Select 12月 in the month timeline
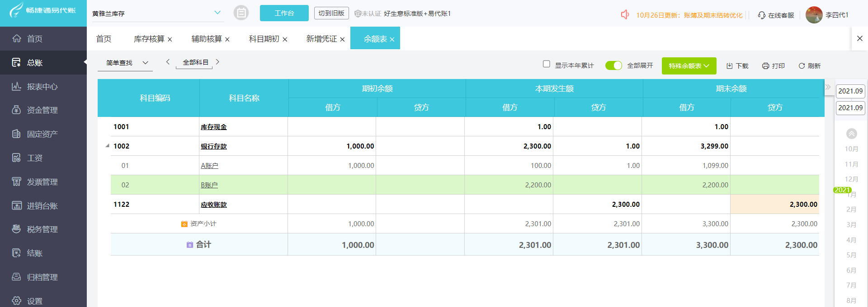Image resolution: width=868 pixels, height=307 pixels. pos(851,179)
